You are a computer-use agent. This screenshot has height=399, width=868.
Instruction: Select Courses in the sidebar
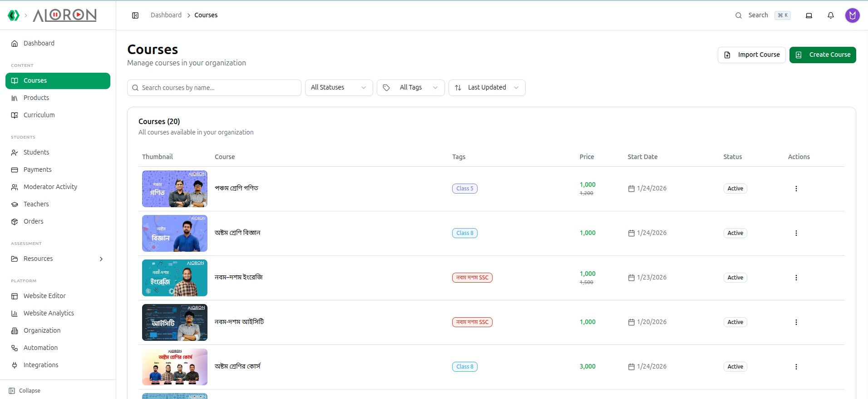click(58, 80)
